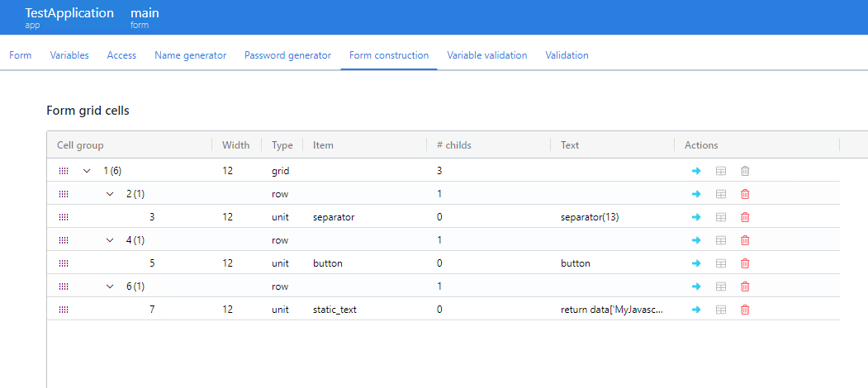Click the drag handle for cell group 1 (6)
868x388 pixels.
click(64, 171)
